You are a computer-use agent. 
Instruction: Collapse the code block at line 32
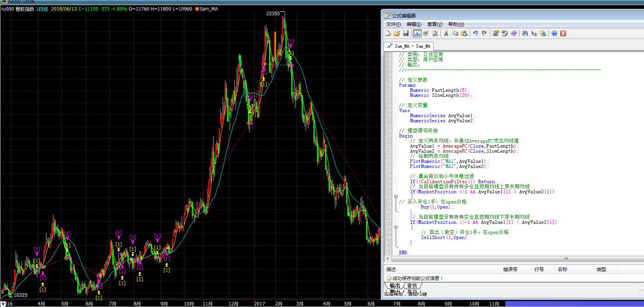pyautogui.click(x=396, y=197)
